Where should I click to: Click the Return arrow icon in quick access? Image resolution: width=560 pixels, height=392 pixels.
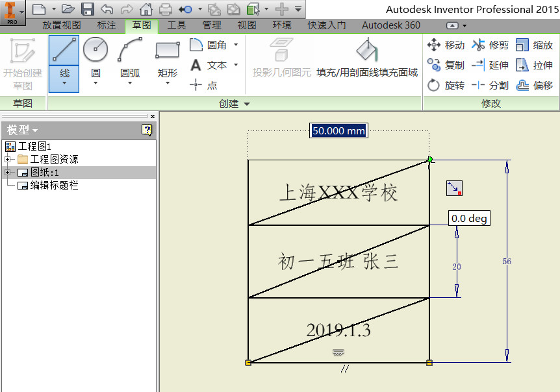(186, 9)
